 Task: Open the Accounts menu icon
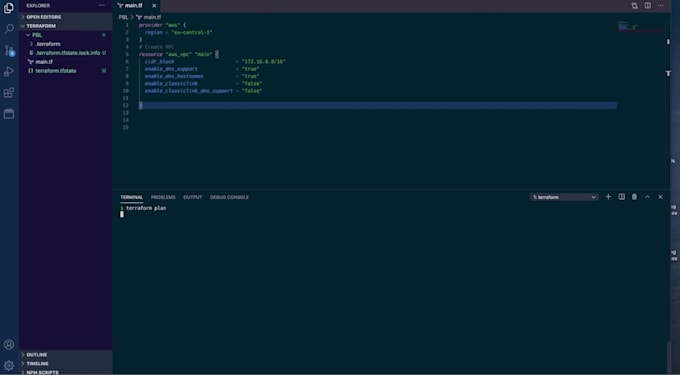(9, 345)
